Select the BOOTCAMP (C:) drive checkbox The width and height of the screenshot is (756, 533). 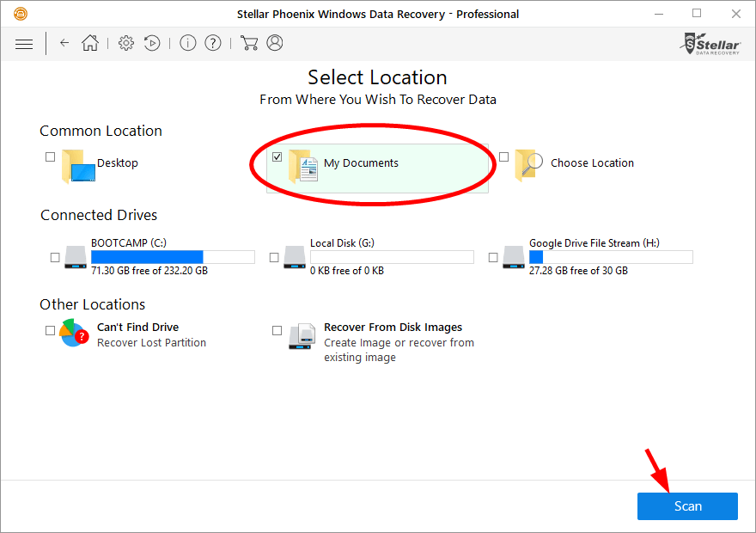tap(55, 257)
